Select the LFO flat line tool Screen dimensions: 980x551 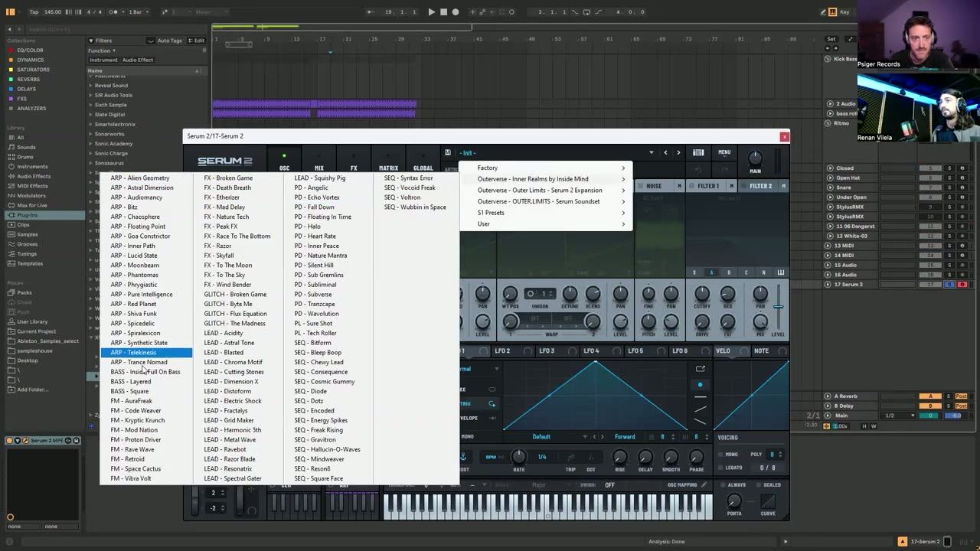pos(700,396)
